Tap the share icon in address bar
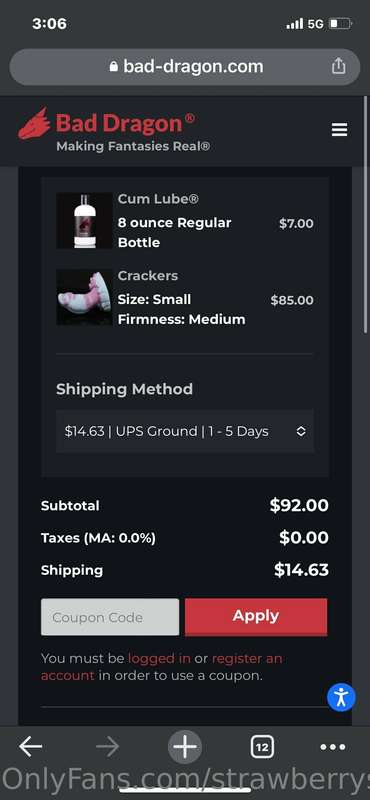370x800 pixels. (x=338, y=66)
